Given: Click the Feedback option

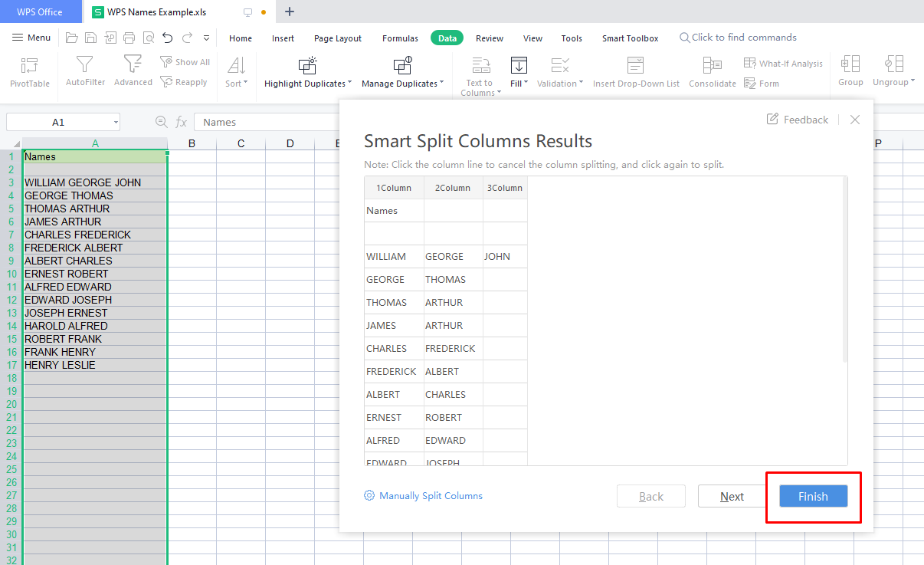Looking at the screenshot, I should [x=797, y=120].
